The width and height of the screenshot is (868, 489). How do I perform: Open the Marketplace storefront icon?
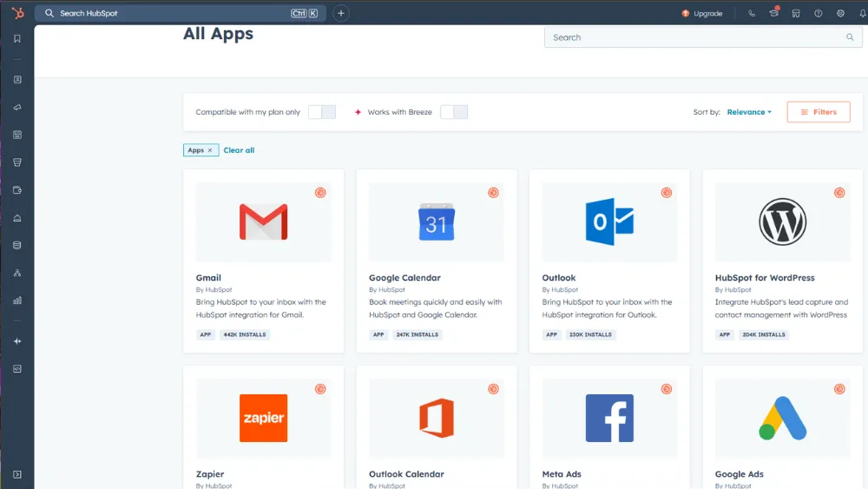point(796,13)
